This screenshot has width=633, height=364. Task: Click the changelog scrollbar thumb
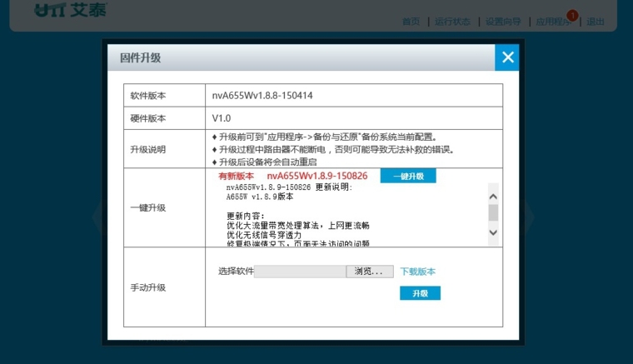492,212
